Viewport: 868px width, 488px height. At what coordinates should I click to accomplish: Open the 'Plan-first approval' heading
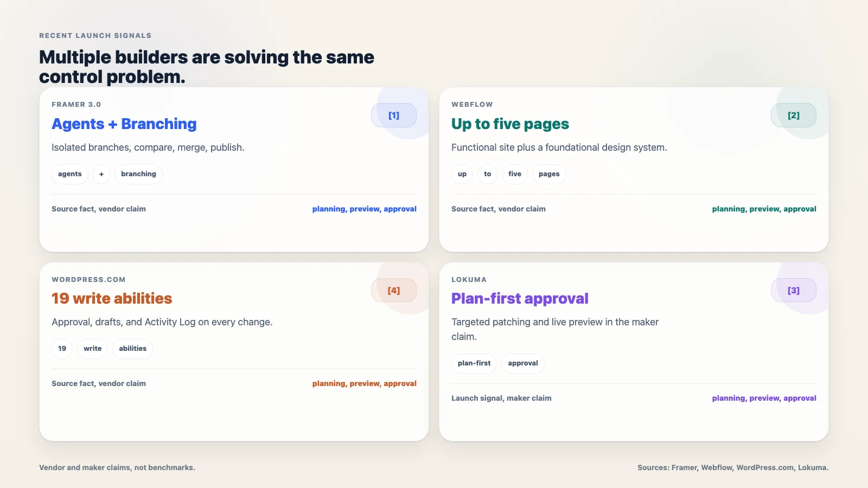(520, 299)
